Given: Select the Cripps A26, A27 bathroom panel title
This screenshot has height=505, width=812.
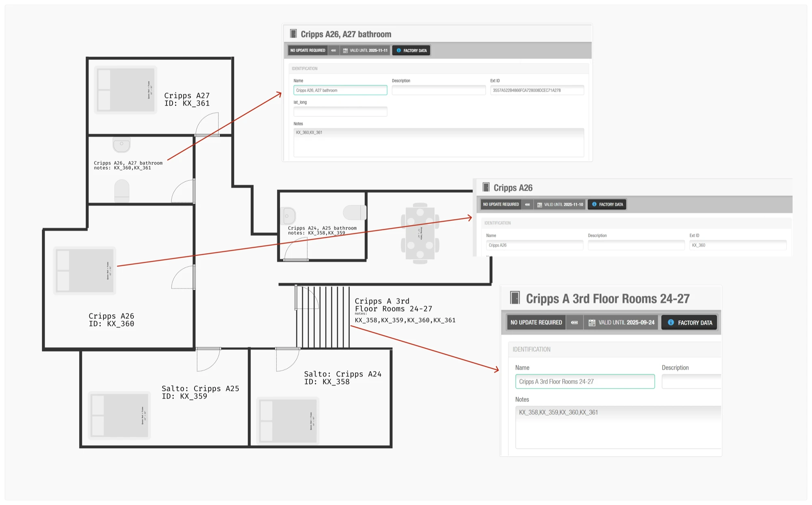Looking at the screenshot, I should 345,34.
